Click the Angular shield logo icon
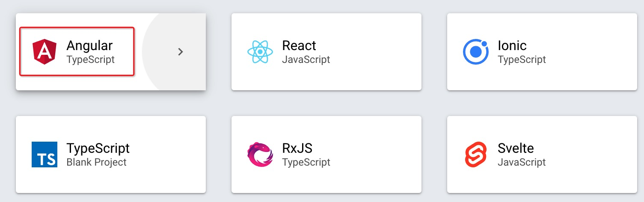 coord(45,52)
